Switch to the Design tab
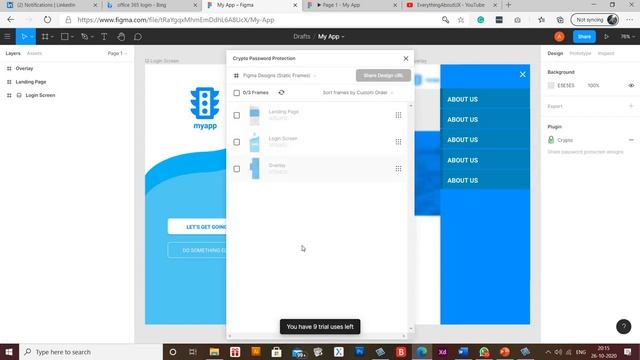The width and height of the screenshot is (640, 360). 555,53
